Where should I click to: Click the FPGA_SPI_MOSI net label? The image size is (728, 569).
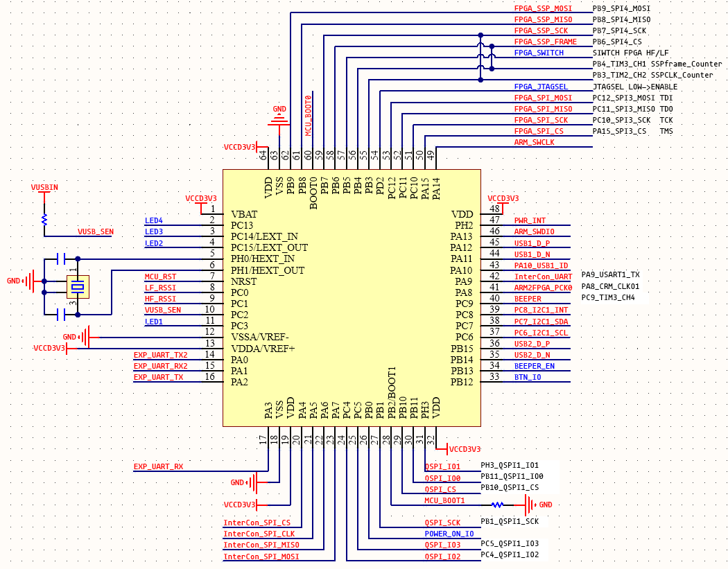point(543,98)
